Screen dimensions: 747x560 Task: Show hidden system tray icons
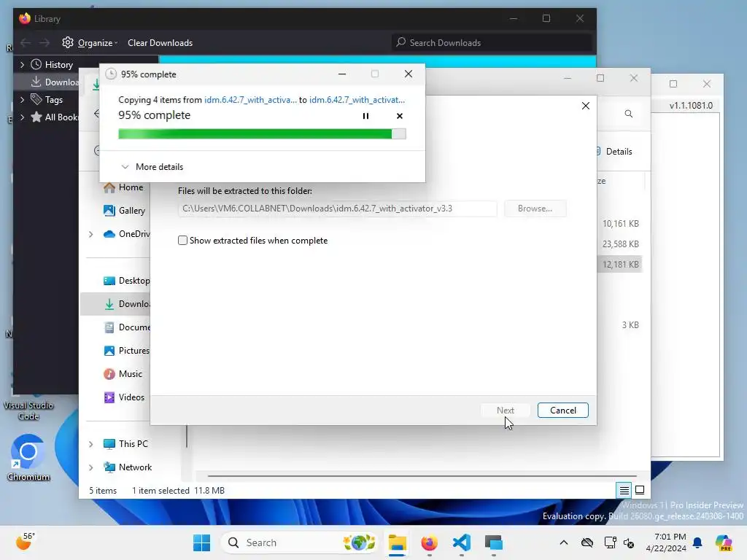[564, 542]
